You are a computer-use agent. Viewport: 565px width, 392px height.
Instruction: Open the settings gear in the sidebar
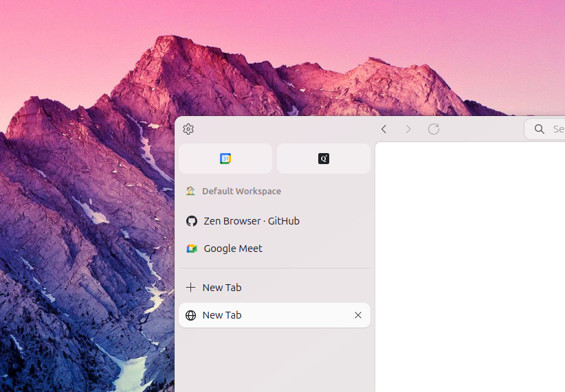(x=188, y=129)
